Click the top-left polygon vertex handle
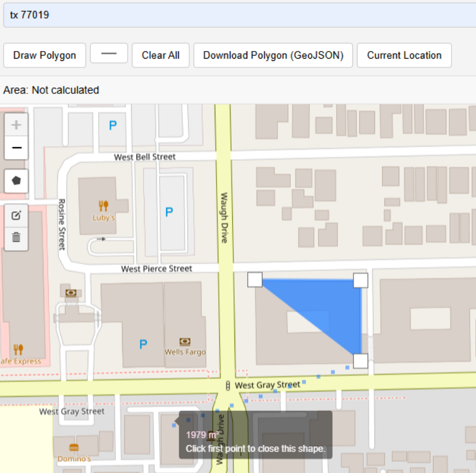476x473 pixels. pos(254,280)
